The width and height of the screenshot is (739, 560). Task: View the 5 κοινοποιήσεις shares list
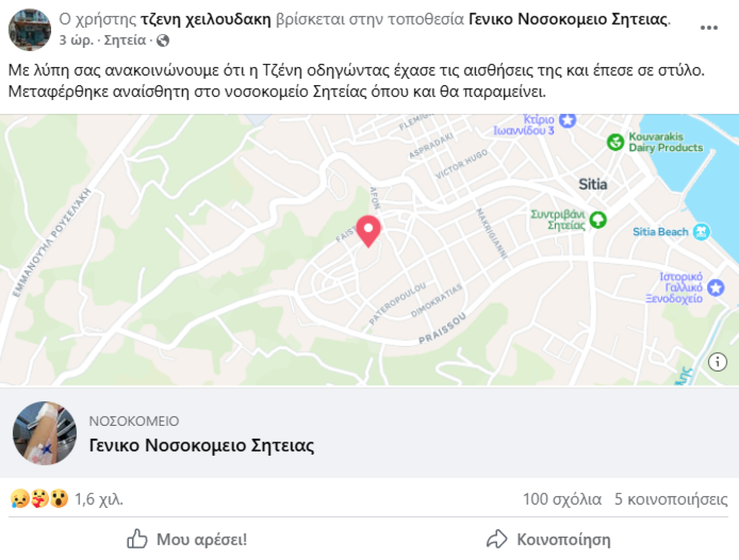(671, 499)
